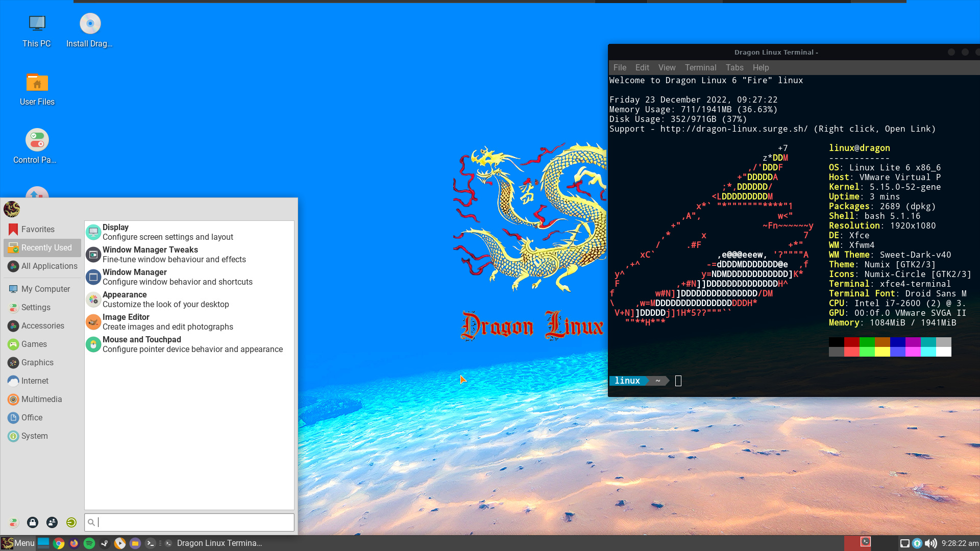Open the System category

[42, 436]
